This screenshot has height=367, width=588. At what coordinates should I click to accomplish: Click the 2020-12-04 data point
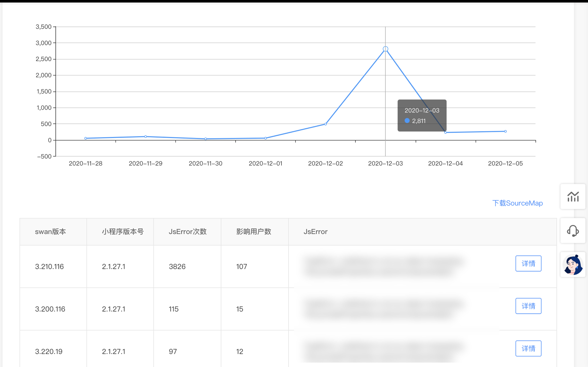(x=445, y=133)
